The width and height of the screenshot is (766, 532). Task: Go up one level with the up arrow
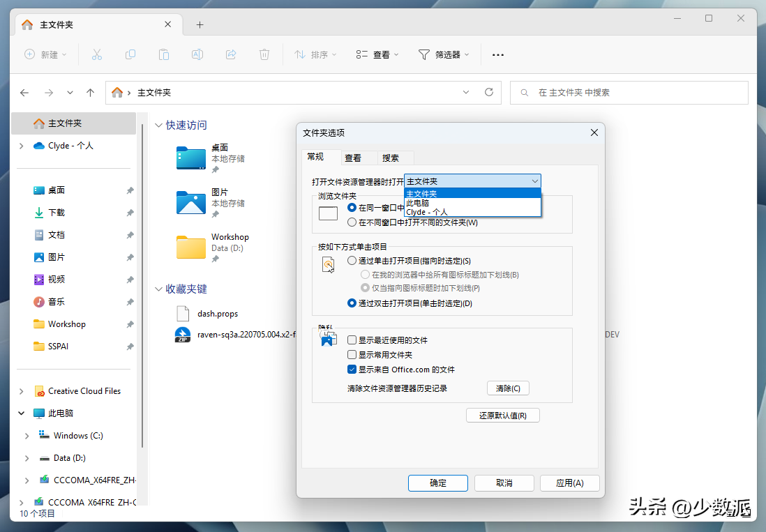90,92
